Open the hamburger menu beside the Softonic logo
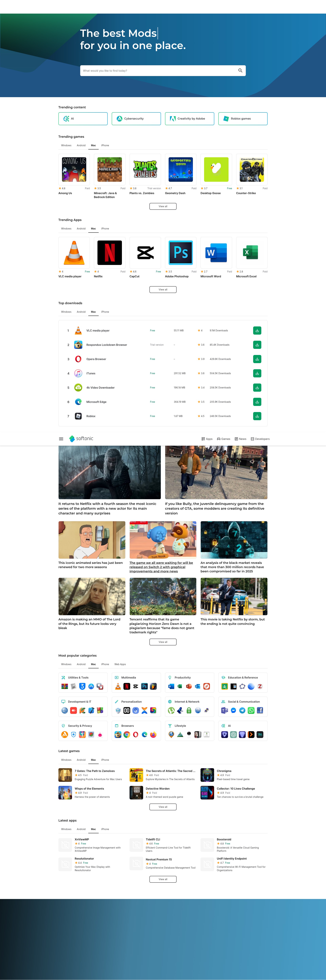This screenshot has height=980, width=326. [61, 439]
